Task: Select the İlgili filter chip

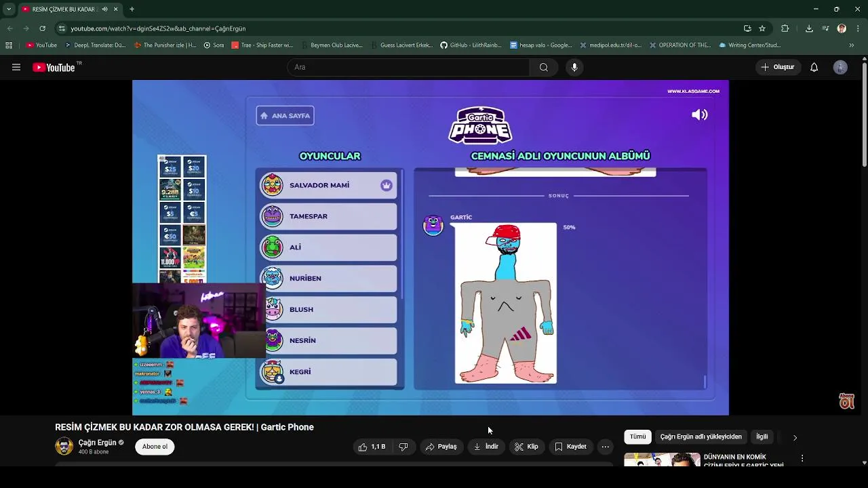Action: (x=762, y=436)
